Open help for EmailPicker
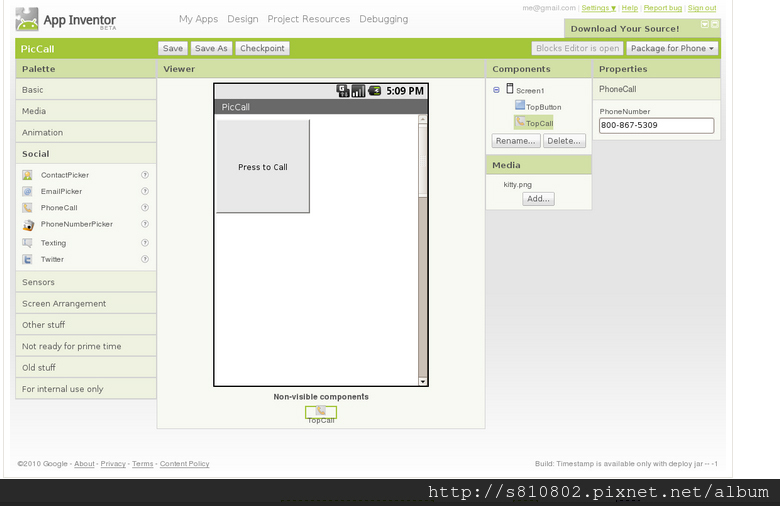The width and height of the screenshot is (780, 506). (x=145, y=191)
